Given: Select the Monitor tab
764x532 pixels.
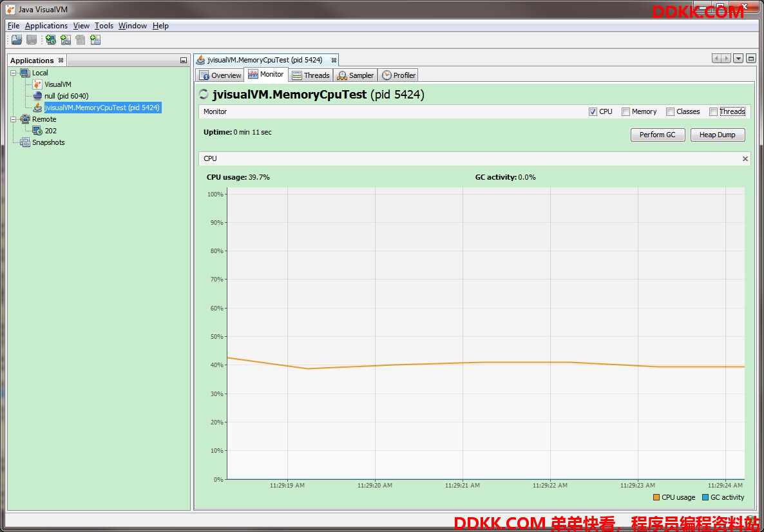Looking at the screenshot, I should [266, 75].
